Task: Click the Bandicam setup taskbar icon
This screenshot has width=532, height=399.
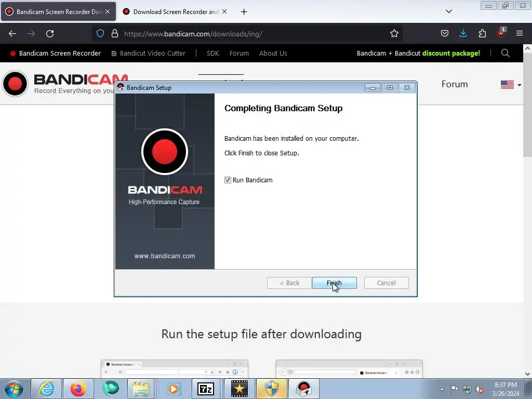Action: pyautogui.click(x=303, y=389)
